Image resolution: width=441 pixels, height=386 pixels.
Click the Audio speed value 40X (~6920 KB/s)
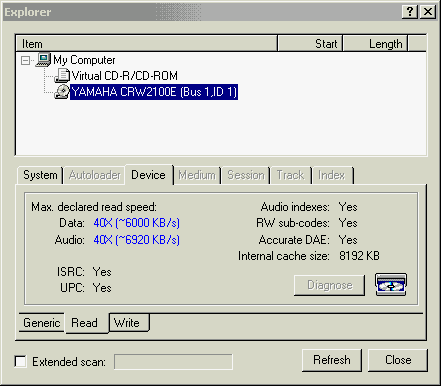coord(136,240)
